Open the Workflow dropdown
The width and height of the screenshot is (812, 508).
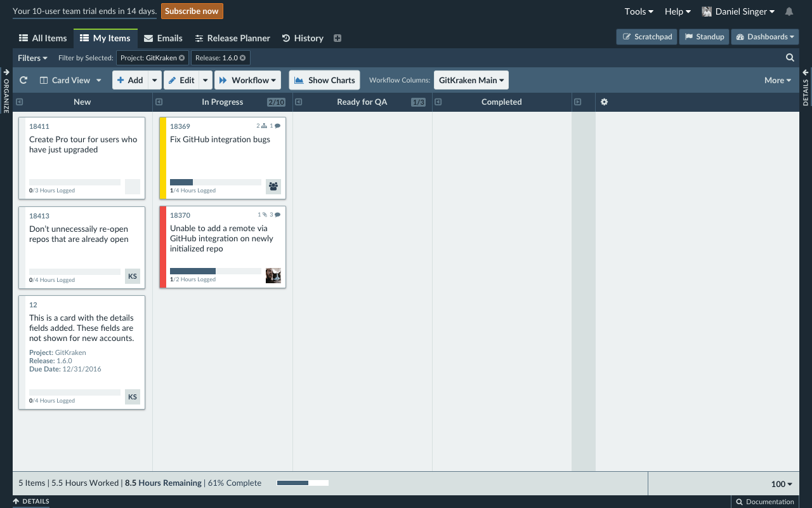click(x=247, y=80)
